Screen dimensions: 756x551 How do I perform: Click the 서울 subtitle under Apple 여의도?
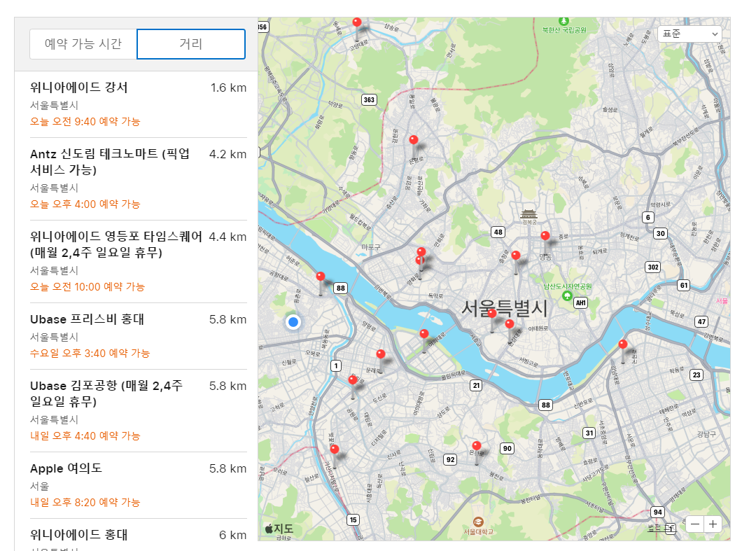click(39, 486)
